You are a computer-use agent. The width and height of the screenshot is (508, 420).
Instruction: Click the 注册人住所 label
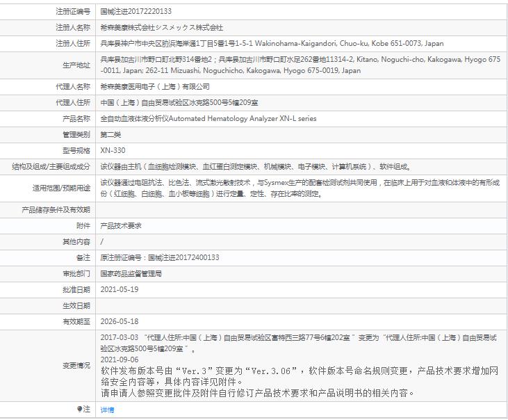(73, 43)
